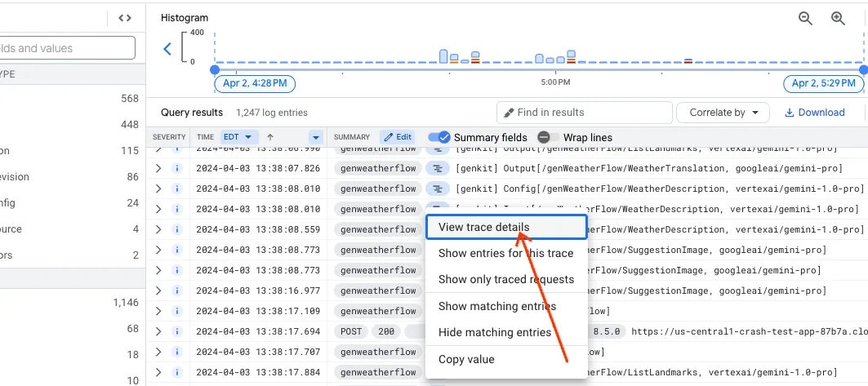
Task: Click the Apr 2, 4:28 PM start time chip
Action: [255, 83]
